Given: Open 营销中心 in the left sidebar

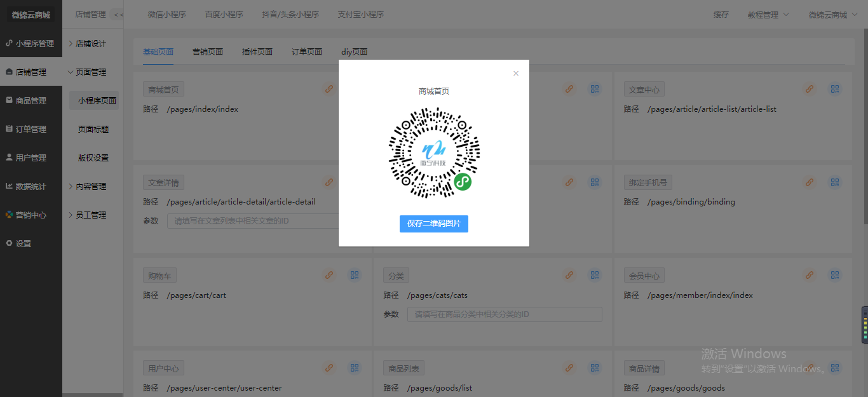Looking at the screenshot, I should click(31, 215).
